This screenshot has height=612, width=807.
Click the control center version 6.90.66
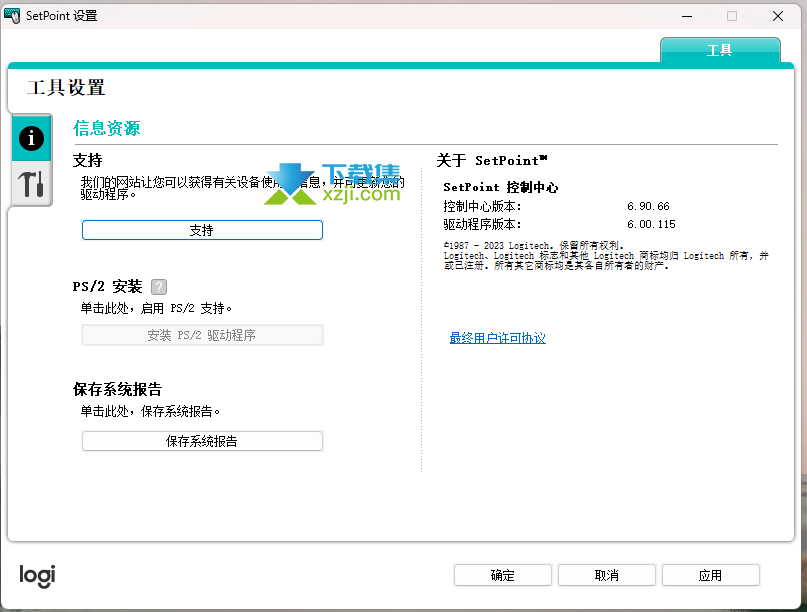click(648, 206)
